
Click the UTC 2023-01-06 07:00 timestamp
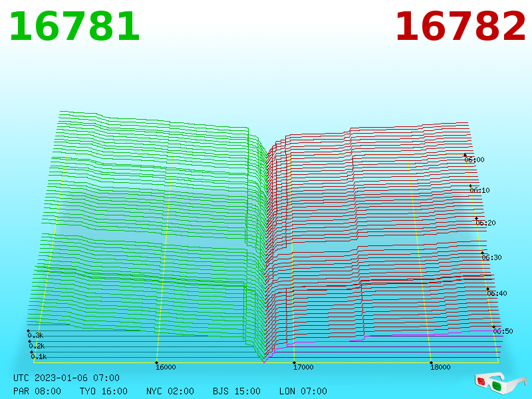tap(66, 378)
